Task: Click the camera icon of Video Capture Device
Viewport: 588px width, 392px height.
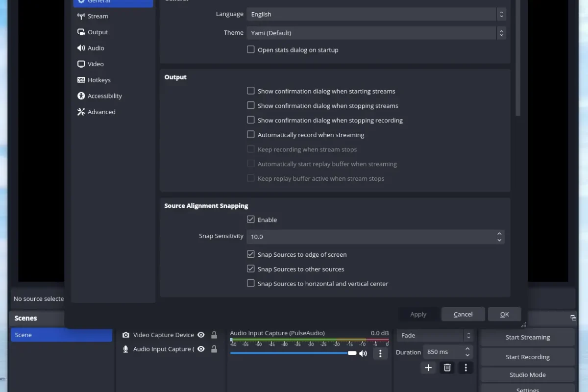Action: point(126,335)
